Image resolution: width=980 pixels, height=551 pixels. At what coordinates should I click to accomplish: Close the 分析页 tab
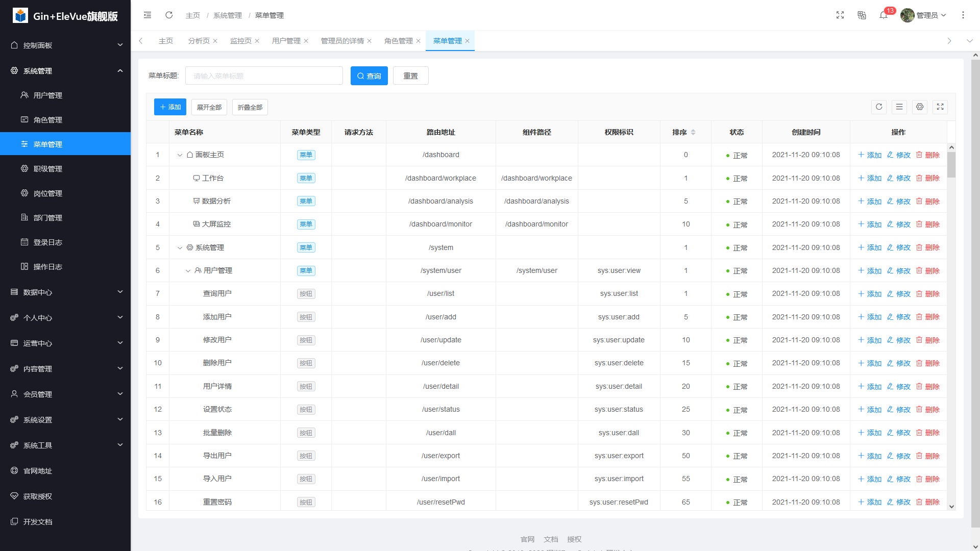(x=215, y=41)
